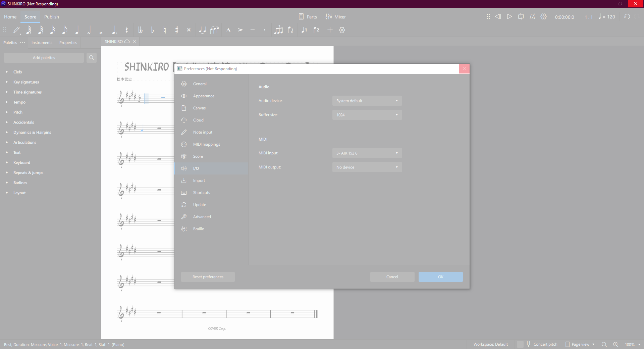Open the Instruments panel tab
This screenshot has width=644, height=349.
[x=42, y=42]
